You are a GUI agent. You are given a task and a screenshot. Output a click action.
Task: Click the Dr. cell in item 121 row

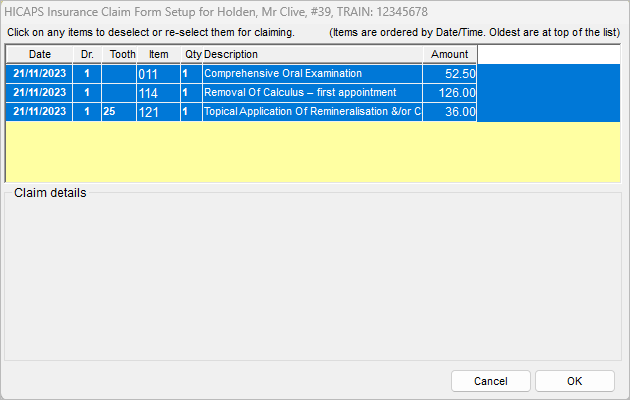87,111
